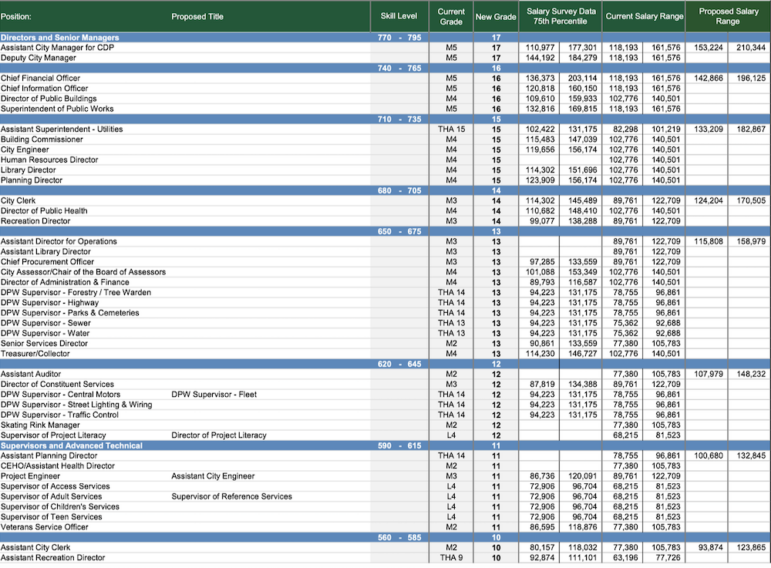Select 'Assistant Library Director' cell

[46, 252]
